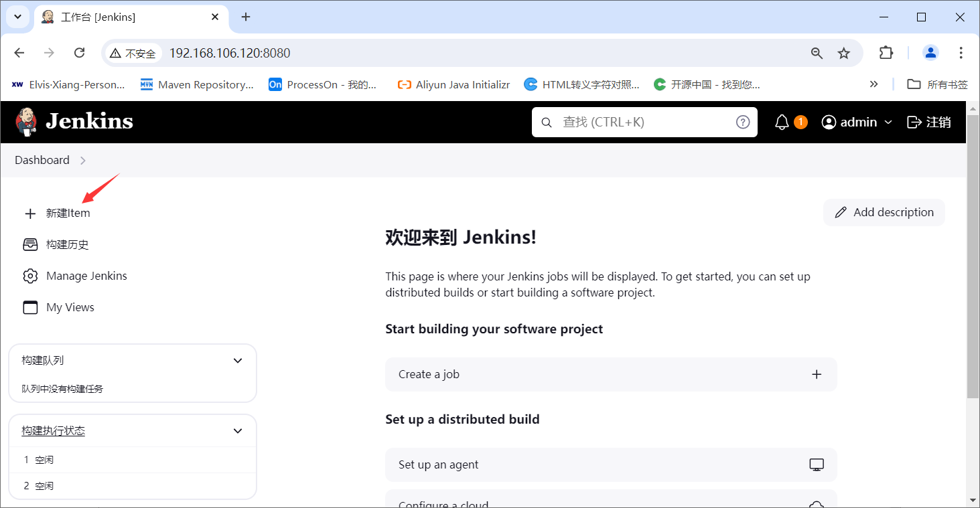Click 注销 to log out

pyautogui.click(x=929, y=122)
